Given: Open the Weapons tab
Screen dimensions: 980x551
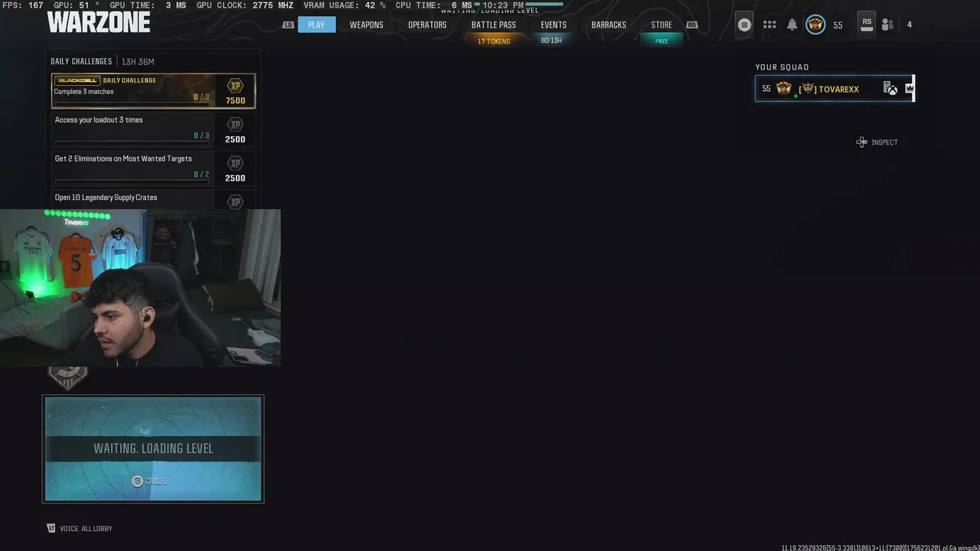Looking at the screenshot, I should pos(367,24).
